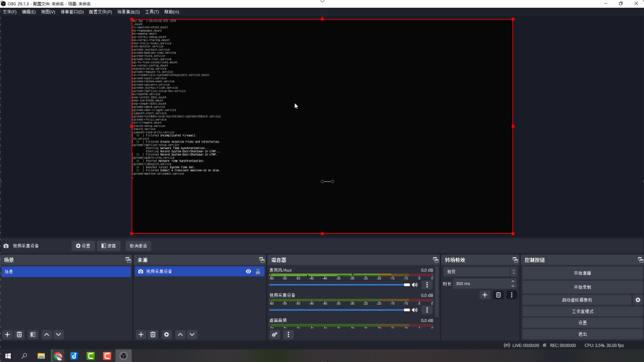Open File Explorer from taskbar
This screenshot has height=362, width=644.
click(41, 356)
